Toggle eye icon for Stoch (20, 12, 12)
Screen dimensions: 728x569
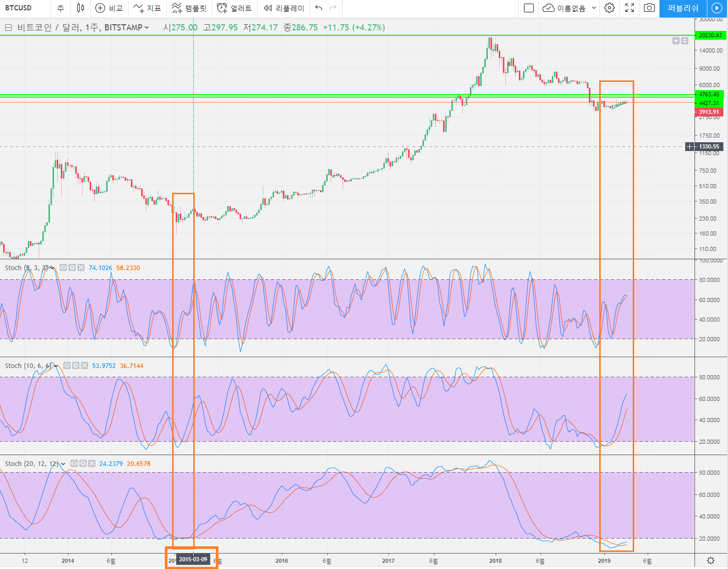(74, 463)
